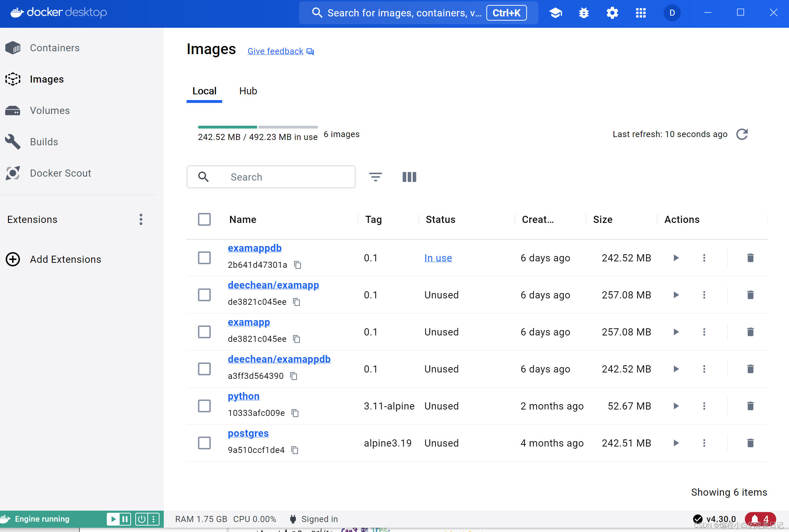Click the version v4.30.0 status indicator
Screen dimensions: 789x532
[715, 519]
